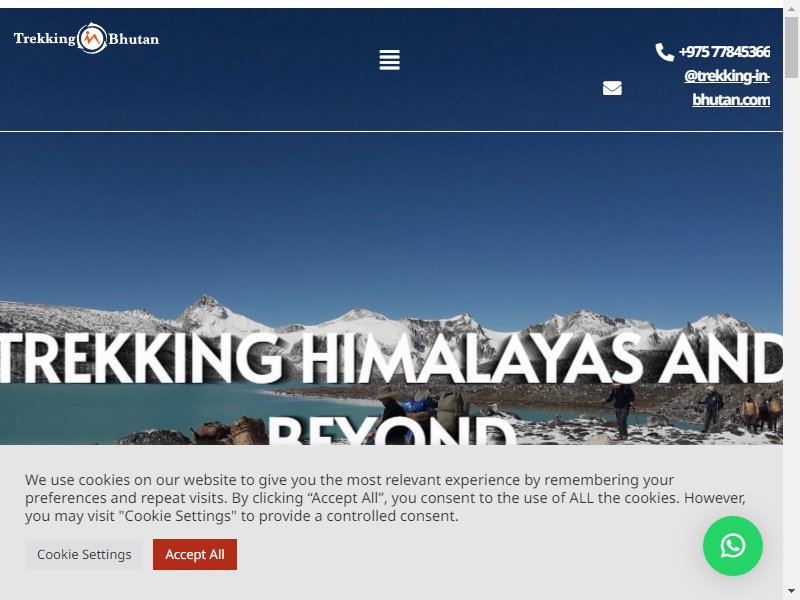Click the 'BEYOND' hero text
The height and width of the screenshot is (600, 800).
(391, 430)
